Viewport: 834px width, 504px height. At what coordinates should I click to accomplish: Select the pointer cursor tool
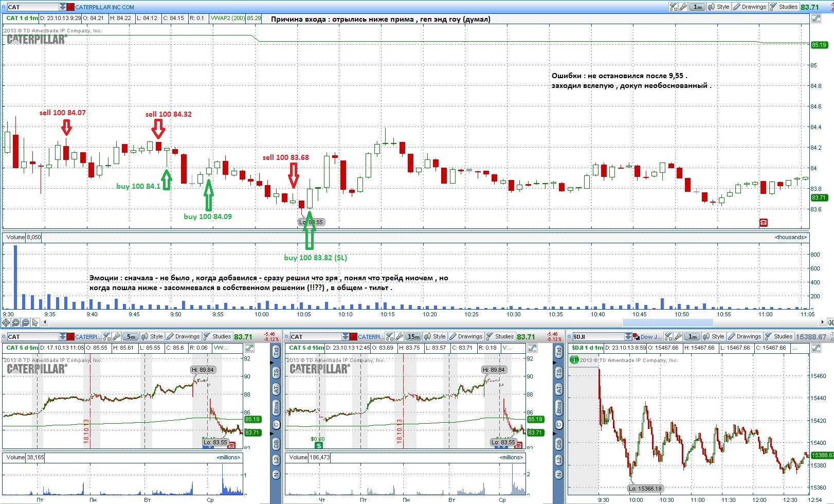(x=35, y=322)
